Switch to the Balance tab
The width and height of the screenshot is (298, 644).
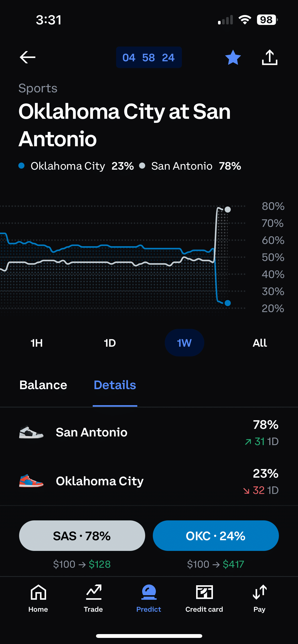tap(43, 385)
